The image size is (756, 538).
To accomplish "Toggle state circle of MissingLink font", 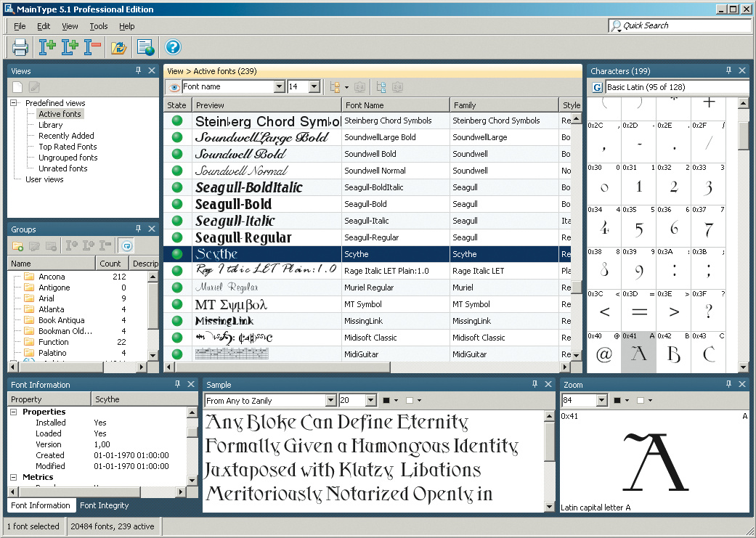I will coord(177,321).
